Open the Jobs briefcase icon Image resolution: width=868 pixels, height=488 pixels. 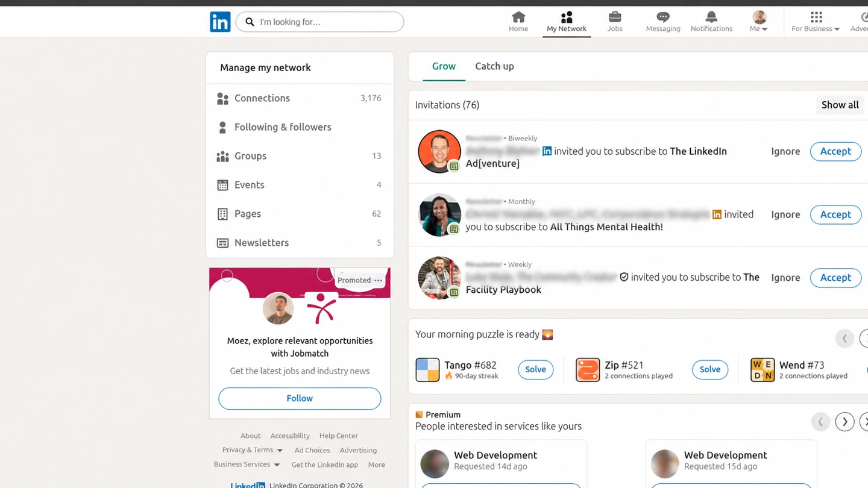coord(615,17)
